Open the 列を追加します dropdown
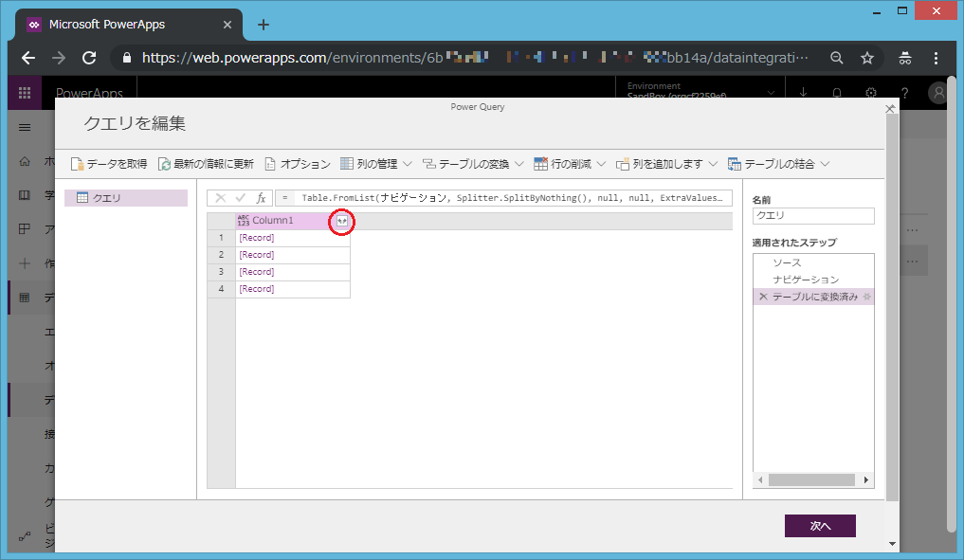Screen dimensions: 964x560 (666, 164)
